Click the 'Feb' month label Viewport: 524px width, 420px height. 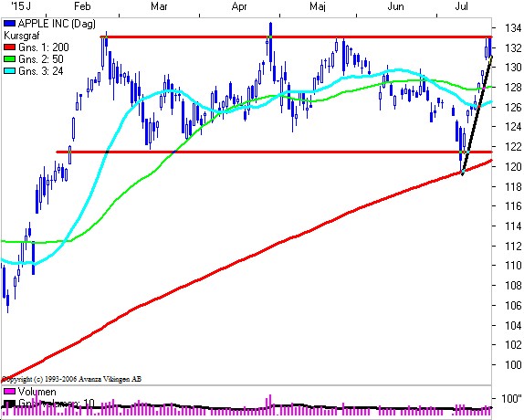point(82,6)
